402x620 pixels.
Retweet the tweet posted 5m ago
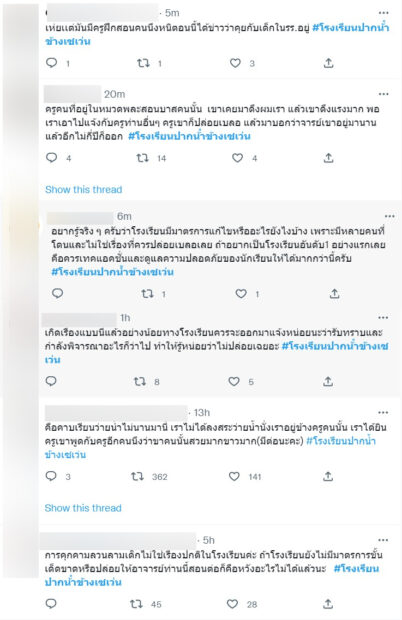coord(143,63)
